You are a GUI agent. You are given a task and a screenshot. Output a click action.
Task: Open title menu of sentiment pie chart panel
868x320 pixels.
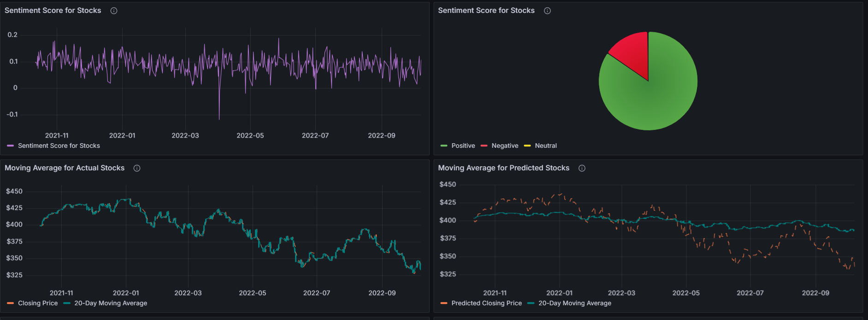486,11
